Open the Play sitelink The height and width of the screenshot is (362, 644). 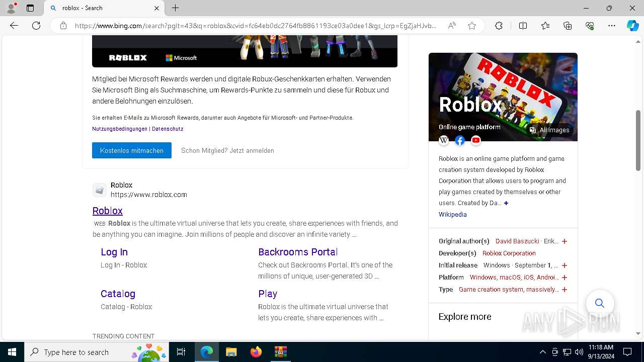tap(268, 294)
